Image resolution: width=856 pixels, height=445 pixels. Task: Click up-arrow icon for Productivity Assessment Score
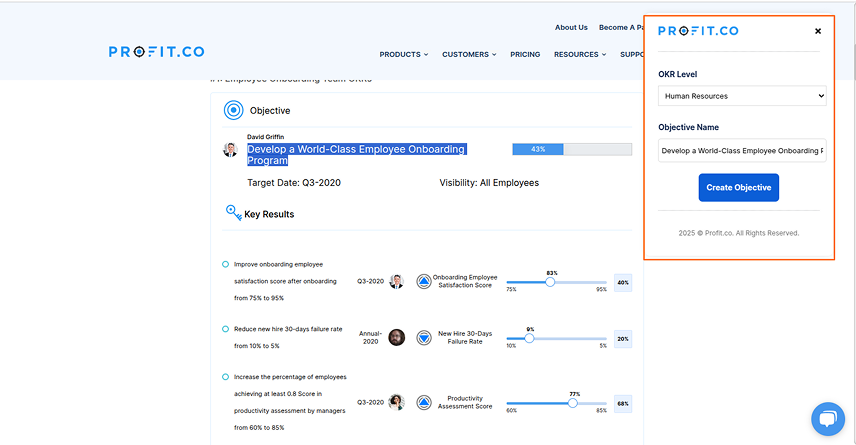[x=424, y=402]
